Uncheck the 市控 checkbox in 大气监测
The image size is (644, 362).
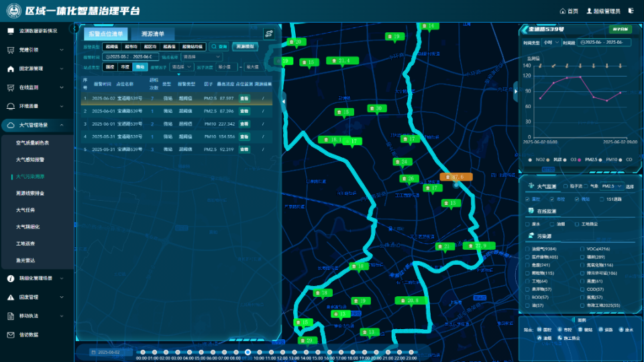(x=552, y=199)
